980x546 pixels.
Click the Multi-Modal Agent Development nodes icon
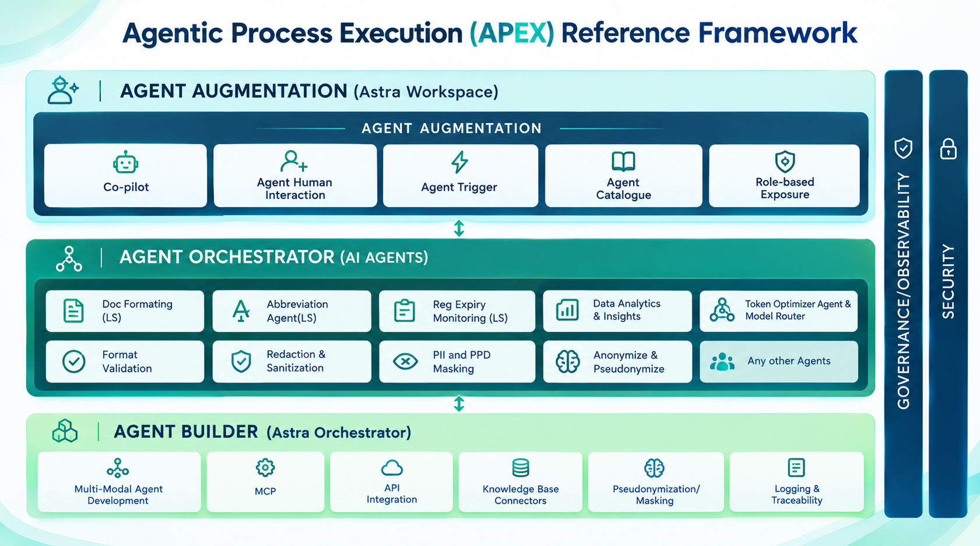coord(118,468)
